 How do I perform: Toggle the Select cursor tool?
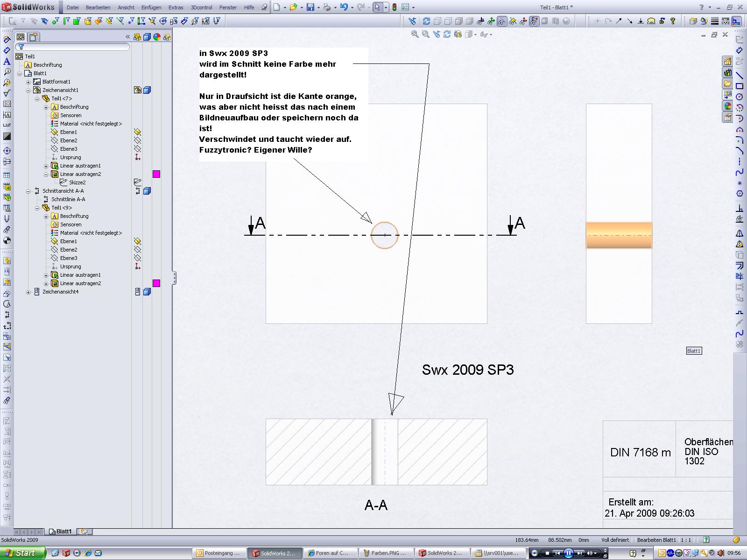tap(378, 7)
